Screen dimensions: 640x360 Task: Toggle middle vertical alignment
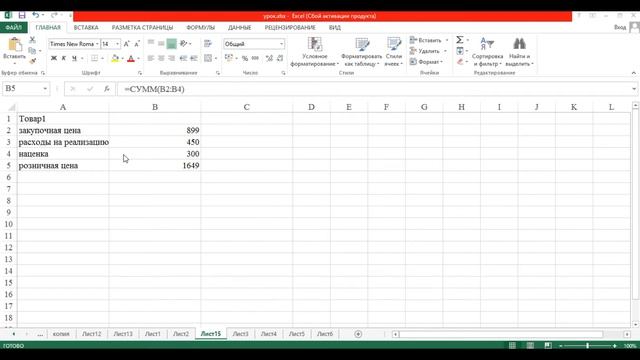coord(161,43)
